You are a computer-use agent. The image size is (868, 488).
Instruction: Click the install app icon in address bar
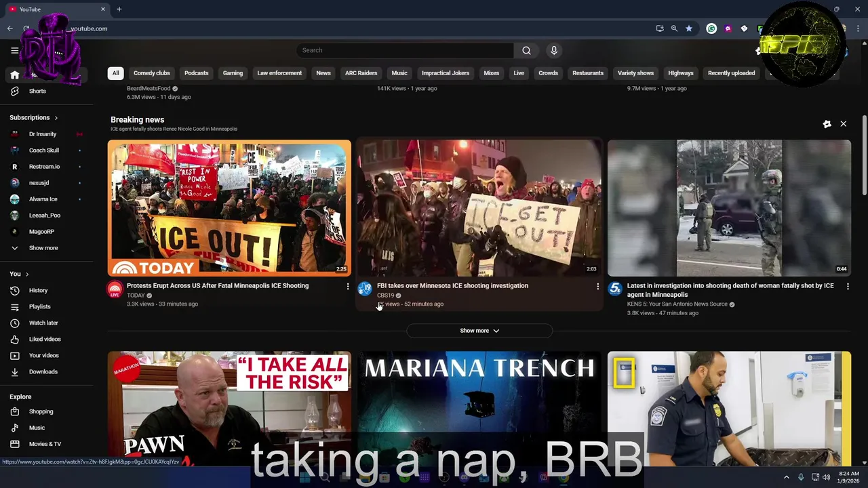point(660,28)
